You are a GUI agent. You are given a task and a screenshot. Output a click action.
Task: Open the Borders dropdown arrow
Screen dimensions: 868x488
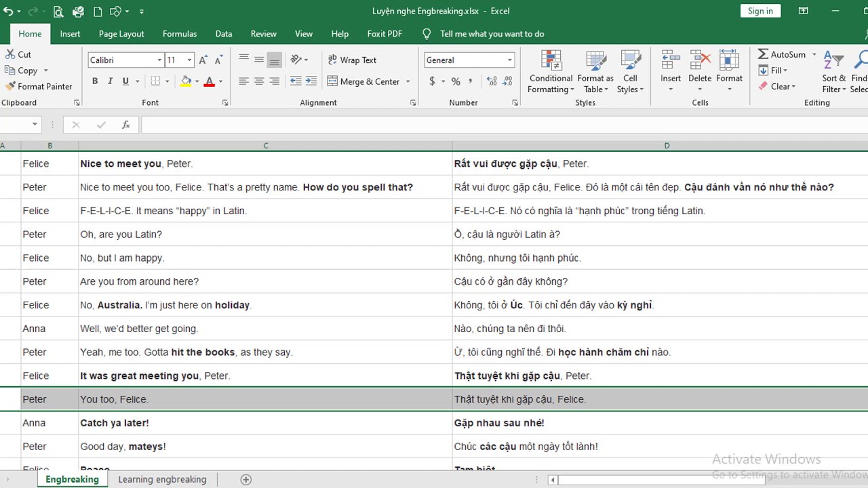[167, 81]
